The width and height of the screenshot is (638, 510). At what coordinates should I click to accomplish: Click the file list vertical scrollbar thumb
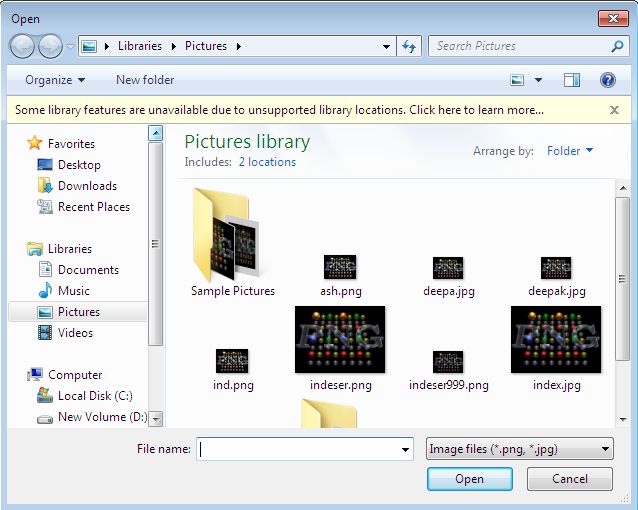pyautogui.click(x=623, y=279)
